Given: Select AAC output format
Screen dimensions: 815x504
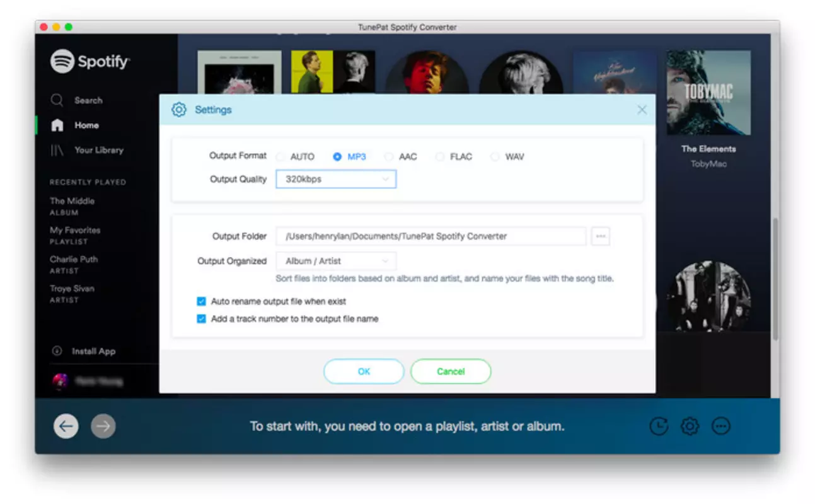Looking at the screenshot, I should (x=400, y=156).
